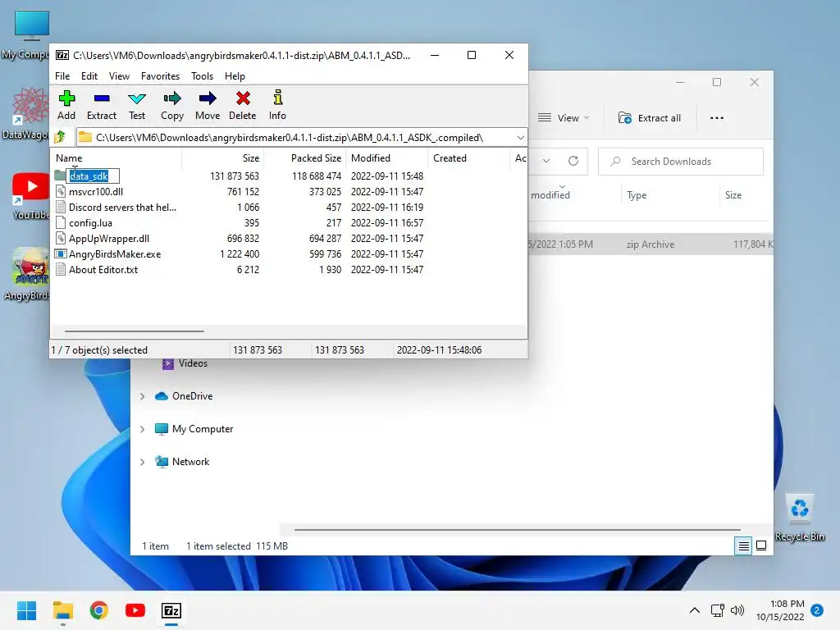Show hidden system tray icons
This screenshot has width=840, height=630.
point(694,610)
